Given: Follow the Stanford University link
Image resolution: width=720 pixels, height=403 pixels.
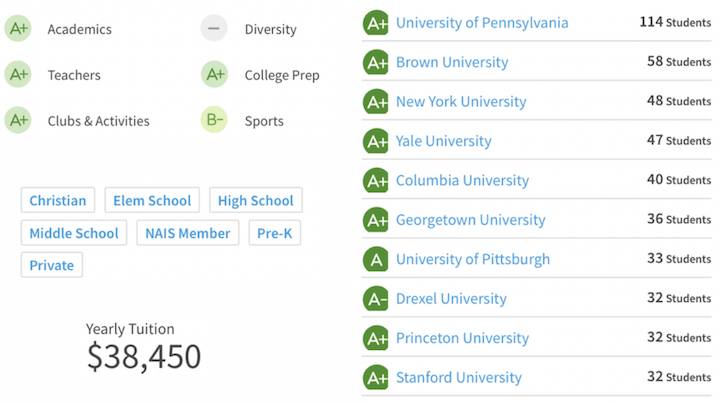Looking at the screenshot, I should [459, 377].
